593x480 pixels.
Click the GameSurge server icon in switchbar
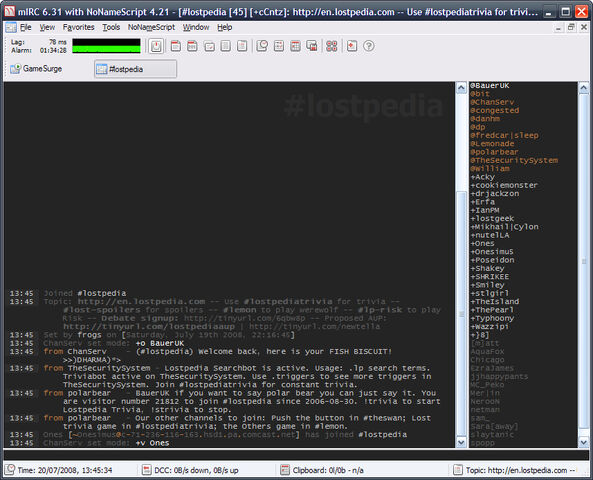click(16, 69)
